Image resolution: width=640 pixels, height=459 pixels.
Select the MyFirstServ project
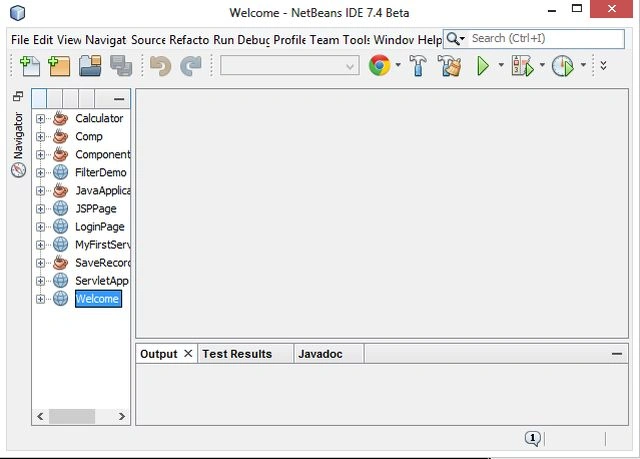[102, 245]
